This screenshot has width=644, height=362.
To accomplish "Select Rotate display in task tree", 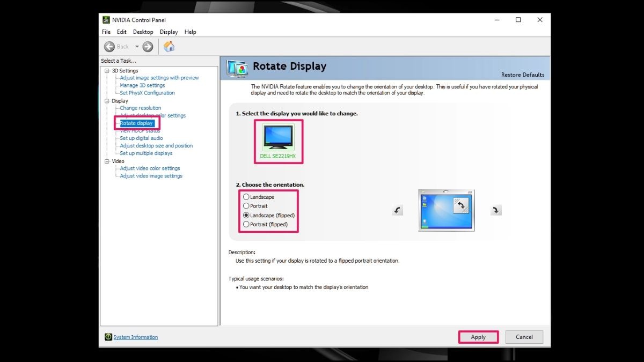I will [136, 123].
